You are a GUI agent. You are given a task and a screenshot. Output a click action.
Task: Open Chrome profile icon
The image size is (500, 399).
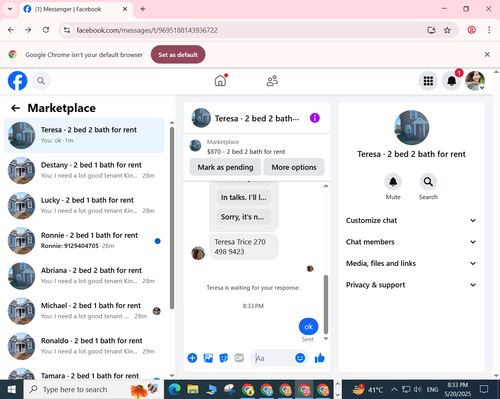471,30
